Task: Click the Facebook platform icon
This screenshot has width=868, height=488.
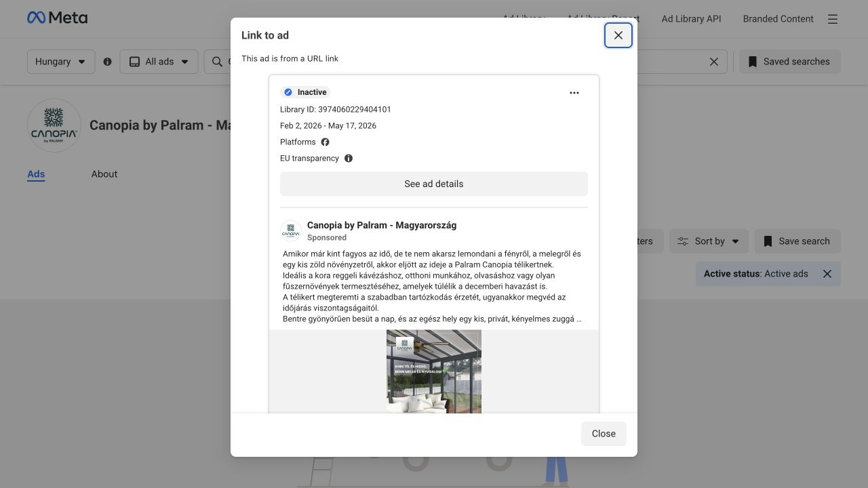Action: click(325, 142)
